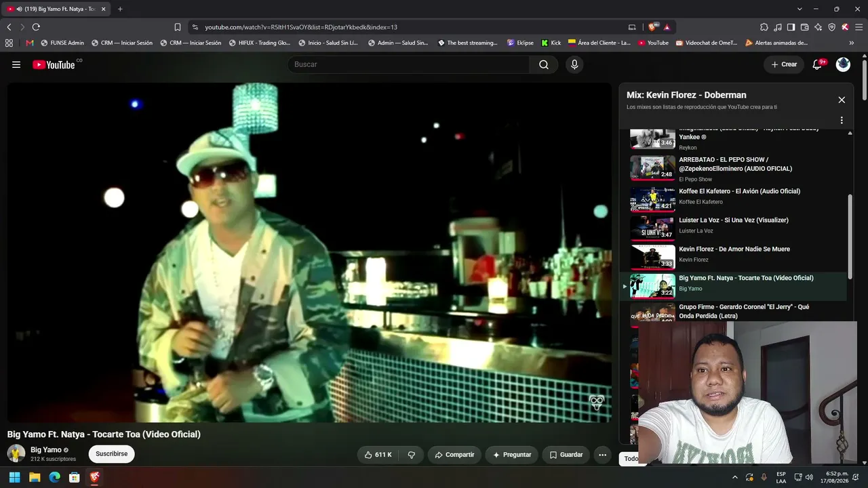Show hidden bookmarks with the chevrons
The image size is (868, 488).
[x=851, y=43]
